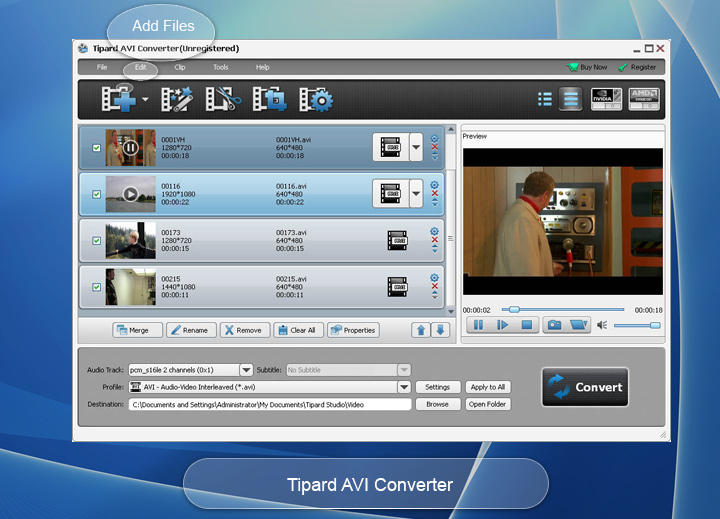Stop the preview playback
The image size is (720, 519).
(527, 325)
